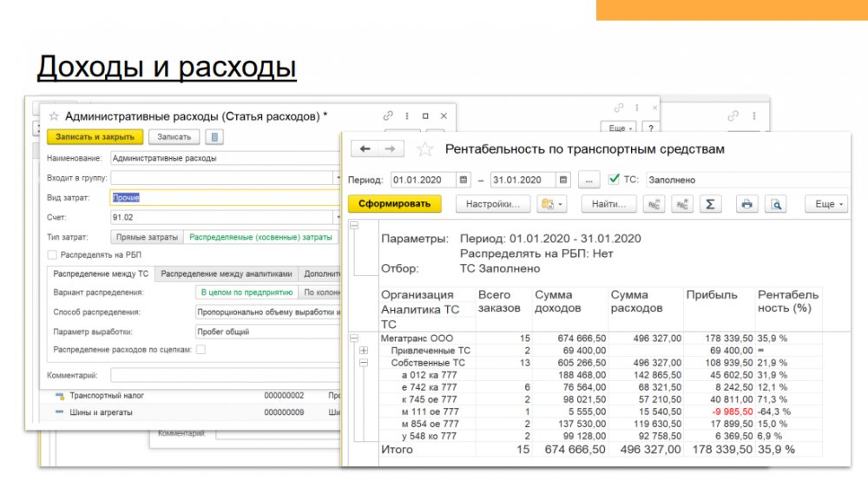This screenshot has height=487, width=868.
Task: Add the Рентабельность report to favorites via star
Action: 425,149
